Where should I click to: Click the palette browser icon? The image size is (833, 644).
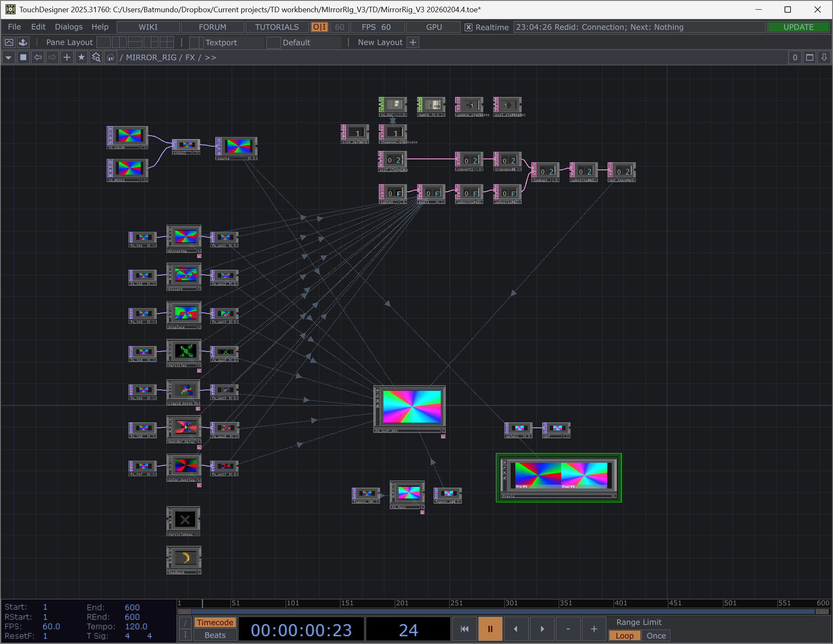point(23,42)
